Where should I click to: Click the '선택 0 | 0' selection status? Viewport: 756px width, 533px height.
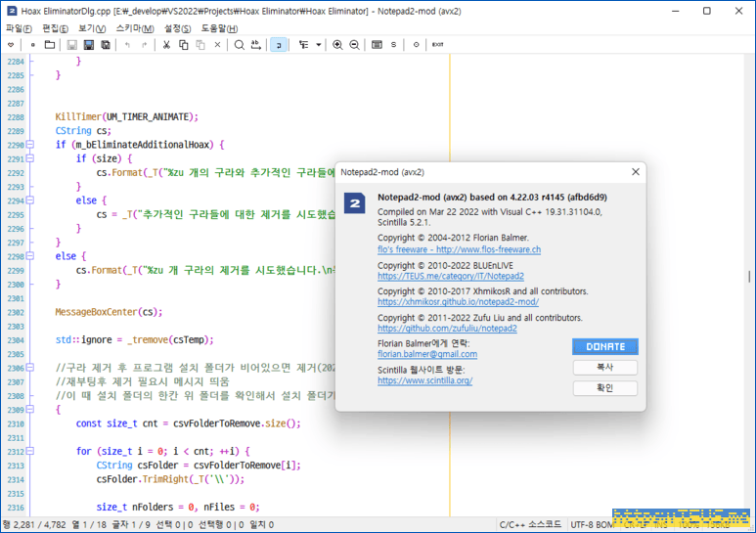point(174,525)
